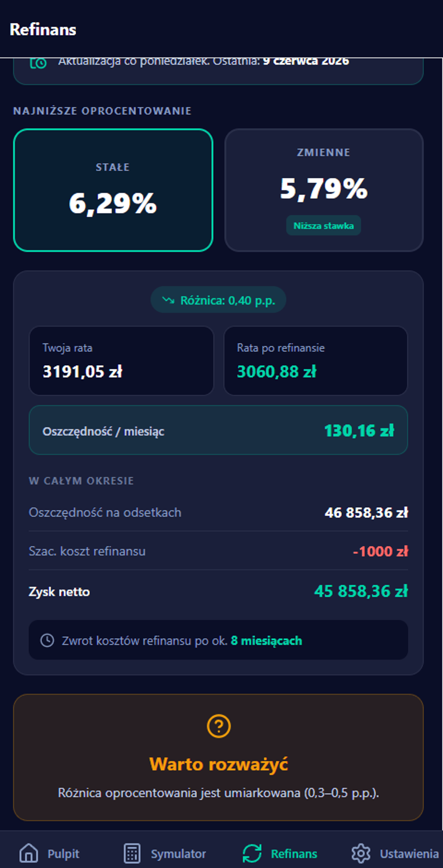Go to the Pulpit tab label

[63, 854]
